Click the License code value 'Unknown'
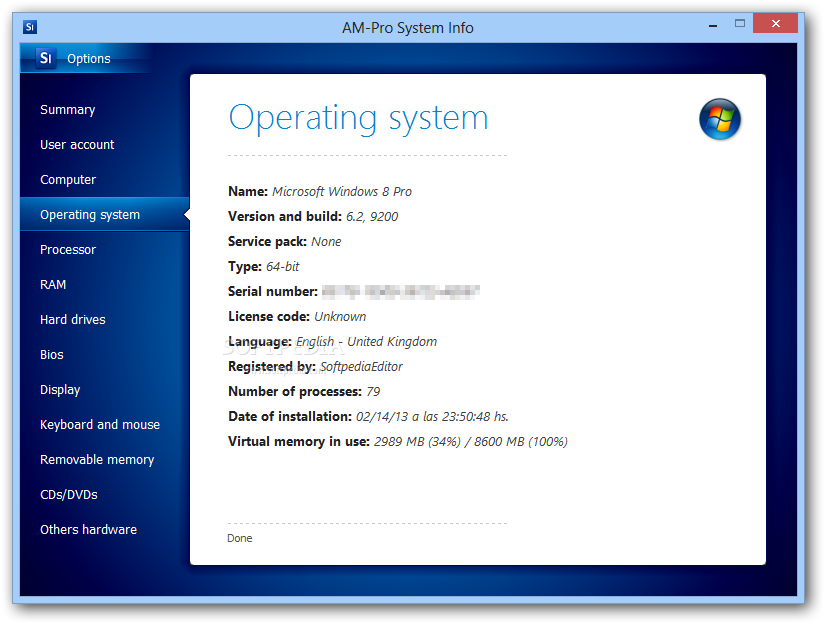Screen dimensions: 825x624 coord(340,317)
